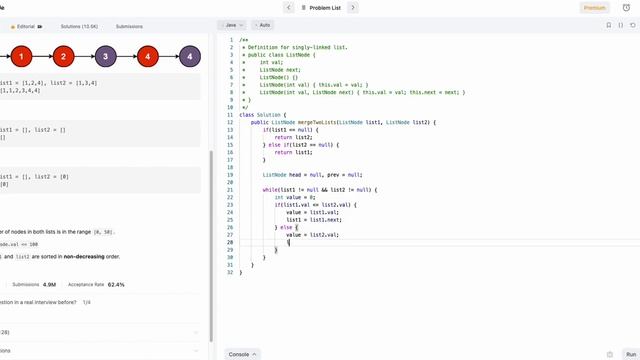Go to the previous problem arrow

pyautogui.click(x=289, y=7)
